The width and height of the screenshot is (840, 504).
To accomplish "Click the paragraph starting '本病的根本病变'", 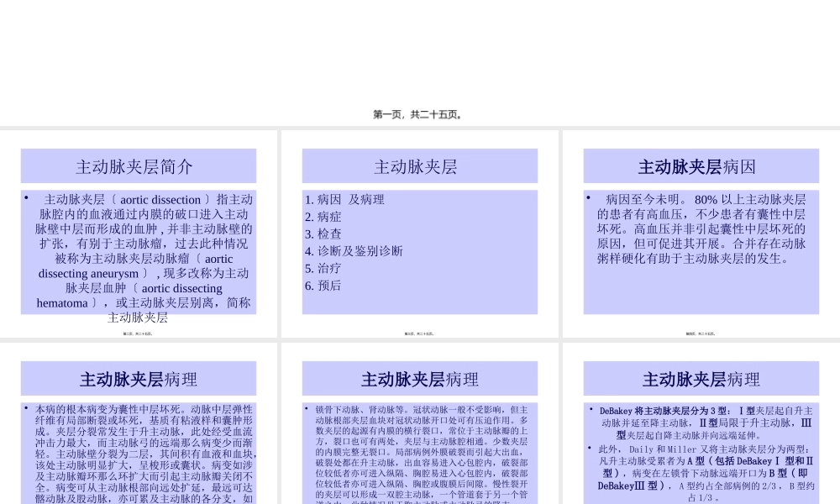I will 138,454.
